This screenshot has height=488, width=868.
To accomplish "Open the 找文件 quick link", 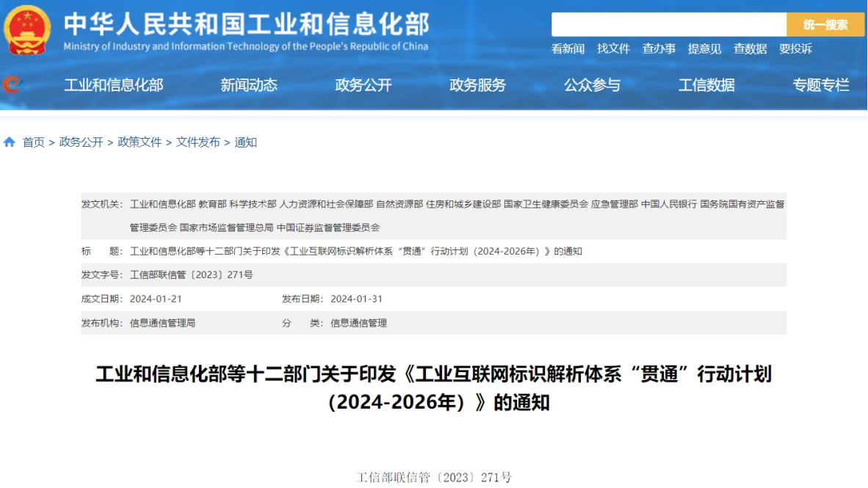I will point(613,48).
